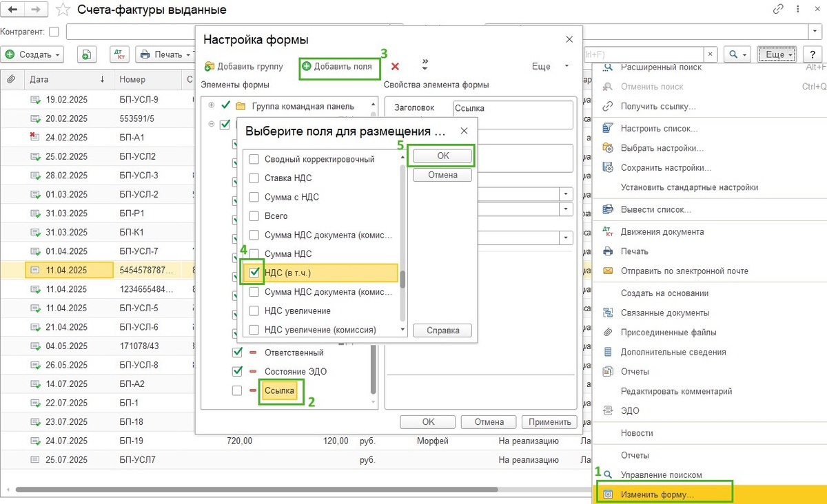827x504 pixels.
Task: Expand the Группа командная панель tree node
Action: [211, 106]
